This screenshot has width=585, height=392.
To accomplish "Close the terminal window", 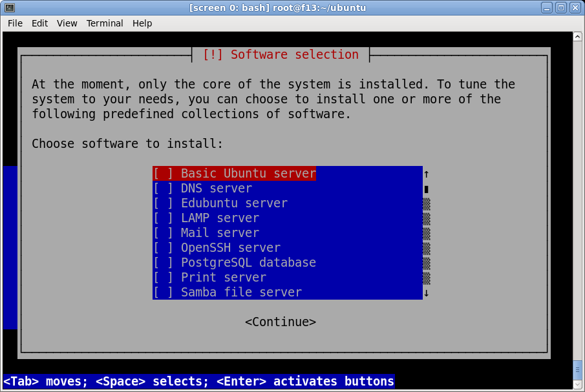I will coord(575,8).
